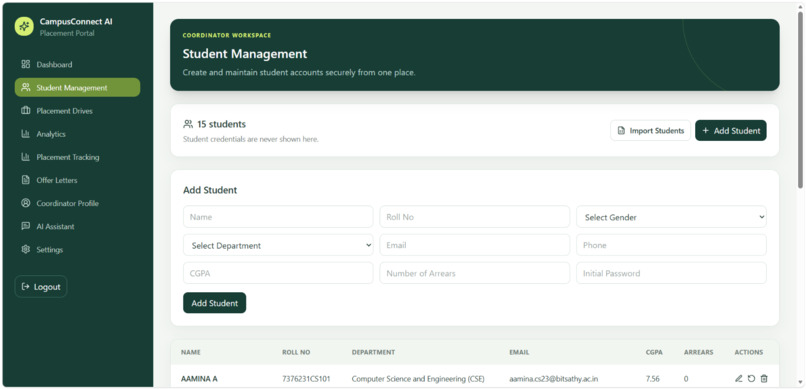This screenshot has height=389, width=806.
Task: Open the Select Gender dropdown
Action: (x=671, y=217)
